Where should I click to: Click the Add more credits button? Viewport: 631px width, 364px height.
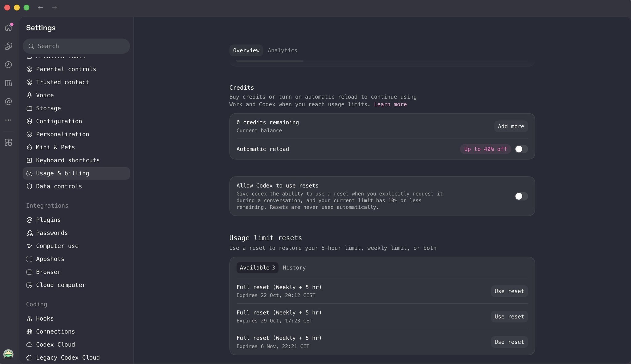[x=511, y=126]
